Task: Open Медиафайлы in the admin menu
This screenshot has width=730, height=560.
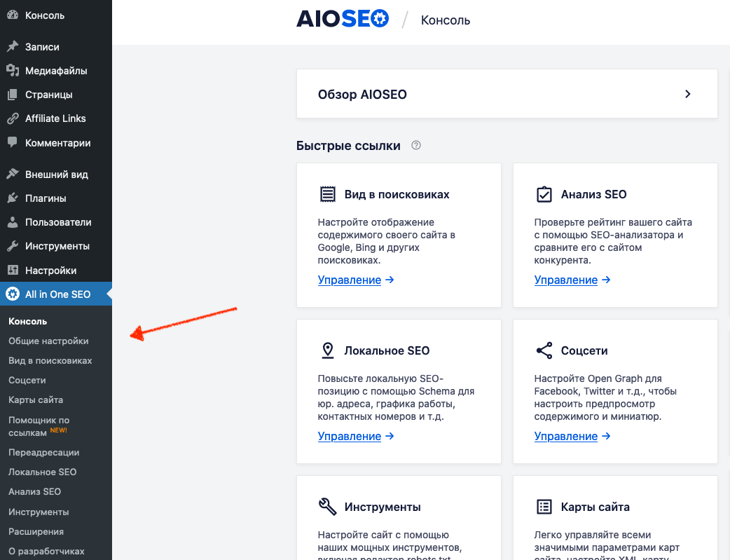Action: tap(56, 71)
